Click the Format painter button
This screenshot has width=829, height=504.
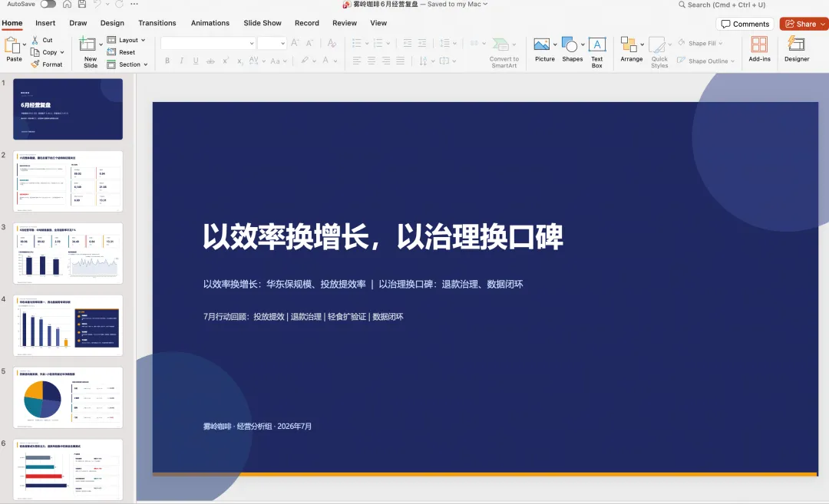click(x=47, y=64)
